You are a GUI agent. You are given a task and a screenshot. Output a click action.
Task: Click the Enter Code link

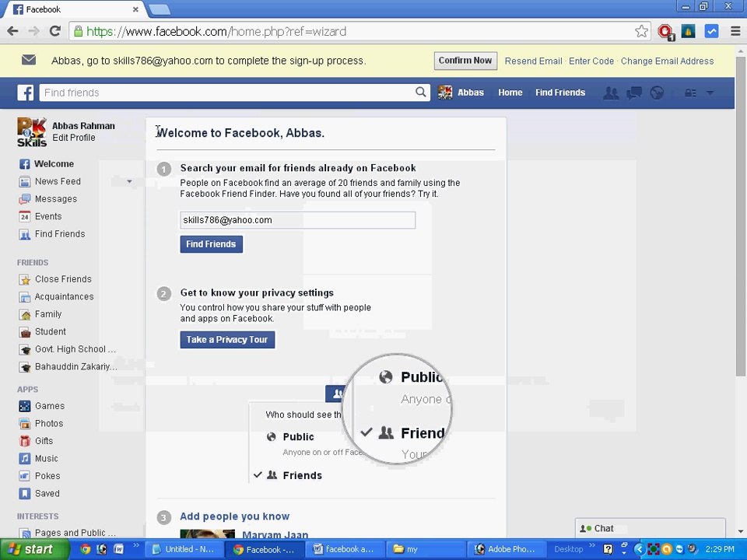[x=591, y=61]
